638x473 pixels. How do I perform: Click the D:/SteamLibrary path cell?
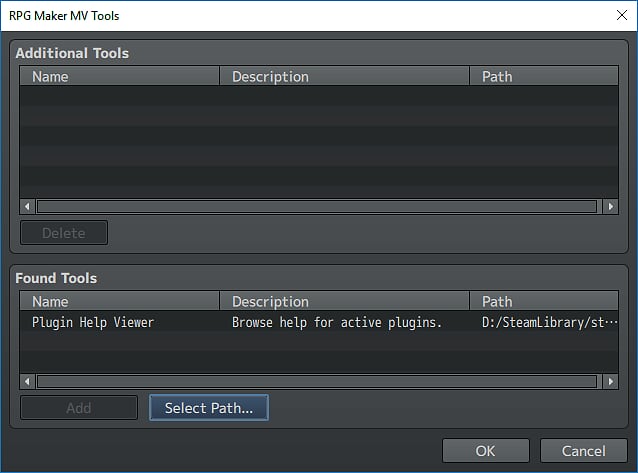(550, 322)
